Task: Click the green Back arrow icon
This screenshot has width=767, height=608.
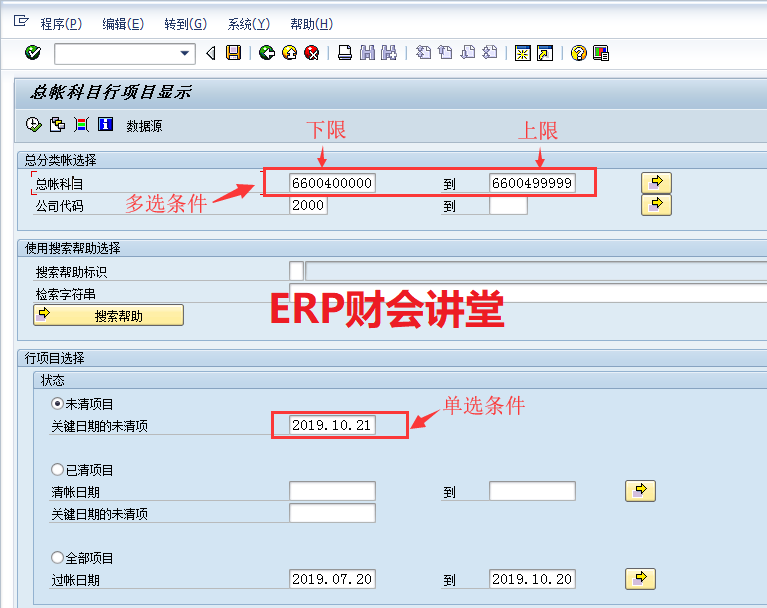Action: [266, 53]
